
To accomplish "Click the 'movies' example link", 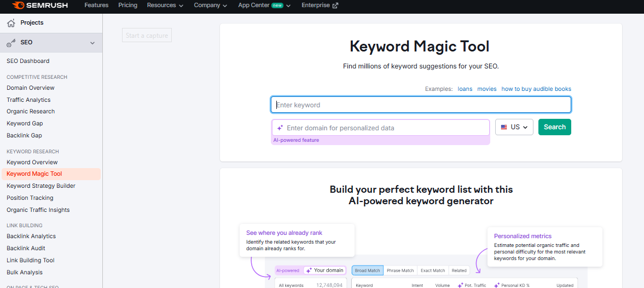I will tap(487, 89).
